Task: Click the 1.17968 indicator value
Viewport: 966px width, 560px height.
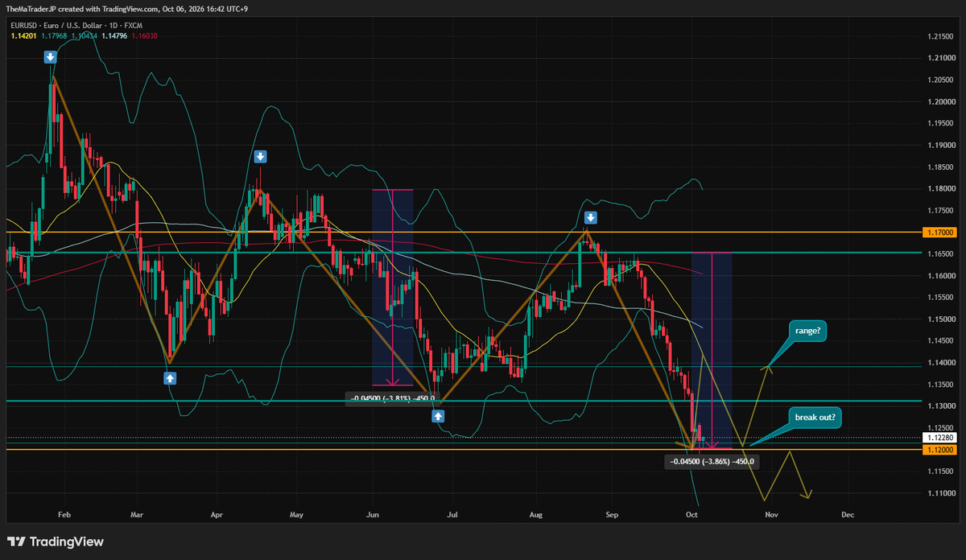Action: click(54, 35)
